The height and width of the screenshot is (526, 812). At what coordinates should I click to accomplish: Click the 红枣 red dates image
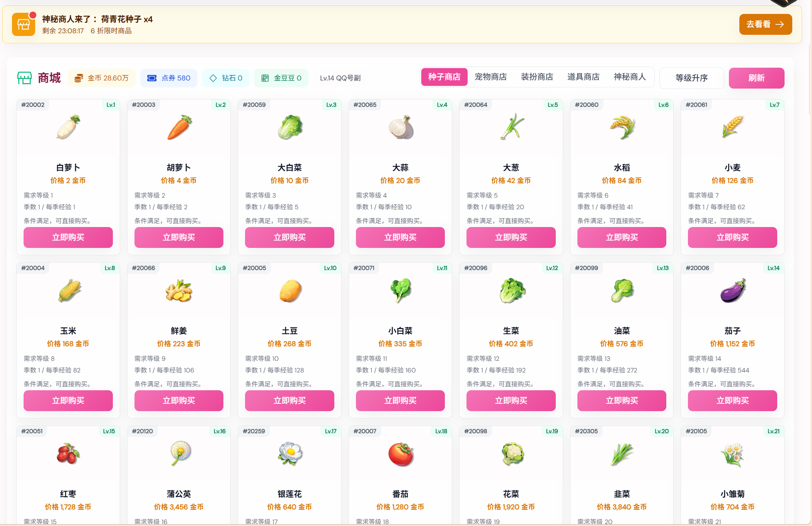coord(68,454)
